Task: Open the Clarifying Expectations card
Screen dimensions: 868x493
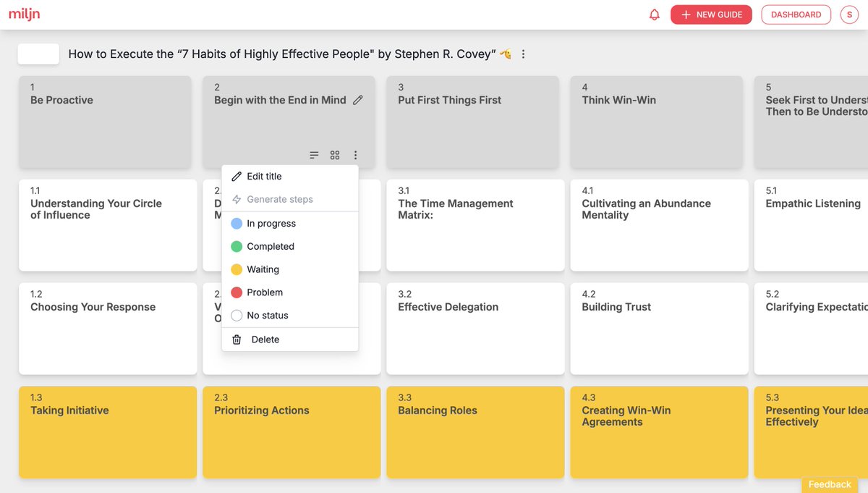Action: [811, 329]
